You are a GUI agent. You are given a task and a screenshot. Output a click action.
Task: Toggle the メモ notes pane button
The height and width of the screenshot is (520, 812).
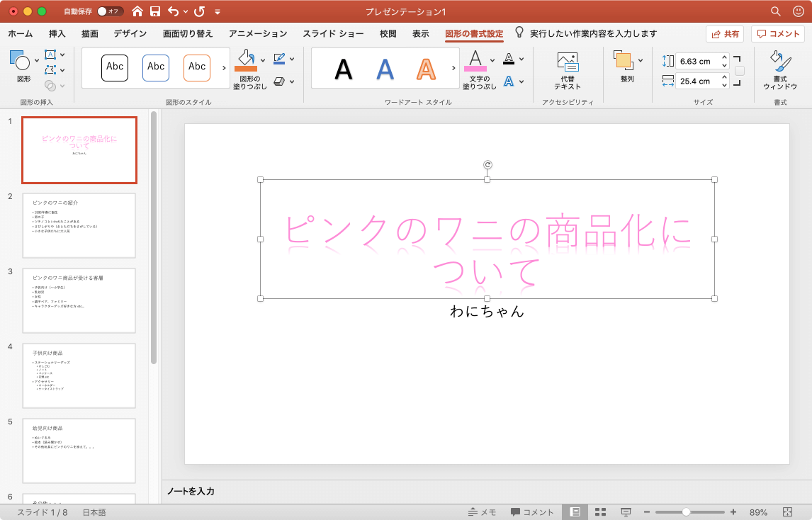tap(482, 512)
